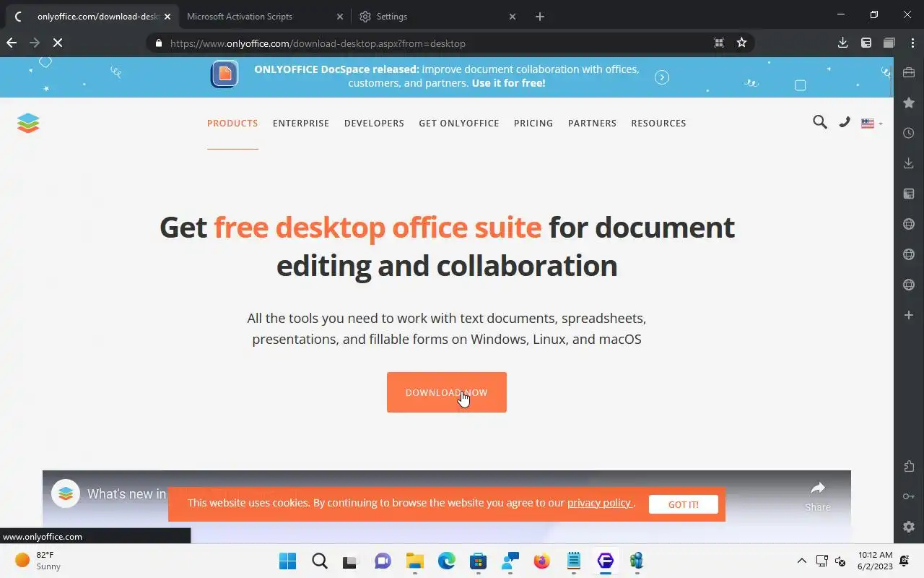The width and height of the screenshot is (924, 578).
Task: Open Windows taskbar search
Action: coord(319,561)
